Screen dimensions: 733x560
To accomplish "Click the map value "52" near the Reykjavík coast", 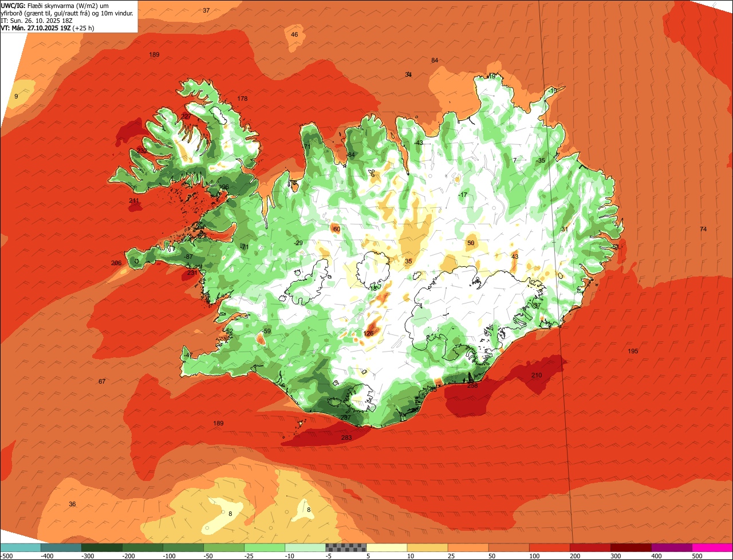I will (x=229, y=331).
